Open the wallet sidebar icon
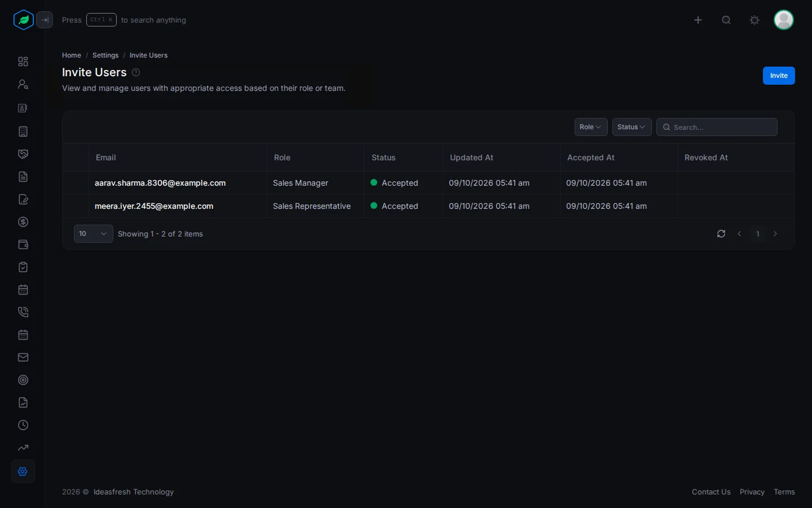 tap(23, 244)
